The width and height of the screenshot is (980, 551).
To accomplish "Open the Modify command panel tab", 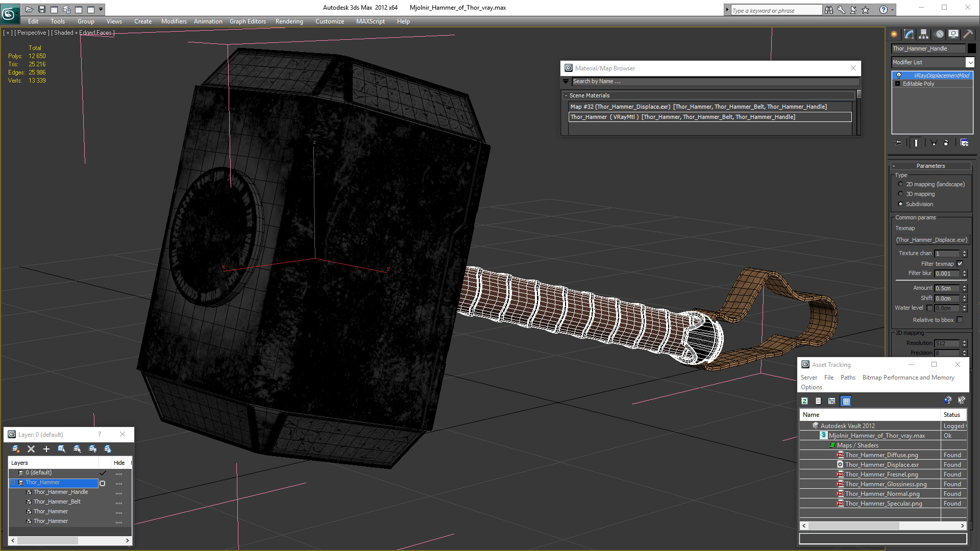I will pos(909,34).
